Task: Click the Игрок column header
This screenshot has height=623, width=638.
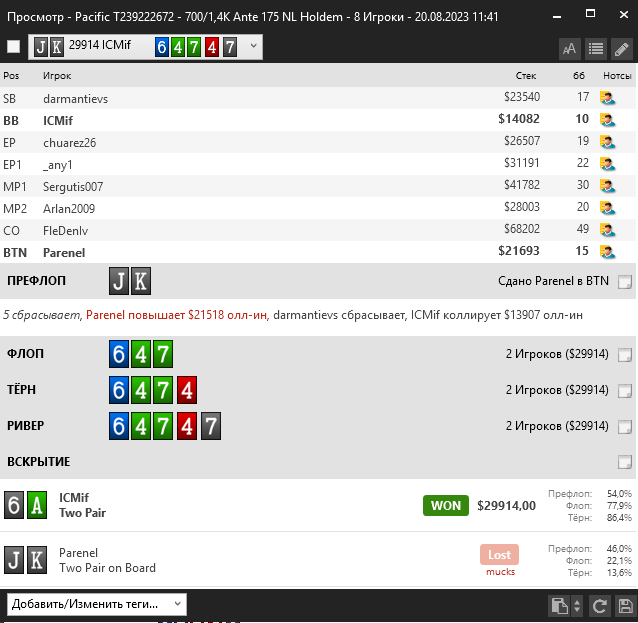Action: coord(57,76)
